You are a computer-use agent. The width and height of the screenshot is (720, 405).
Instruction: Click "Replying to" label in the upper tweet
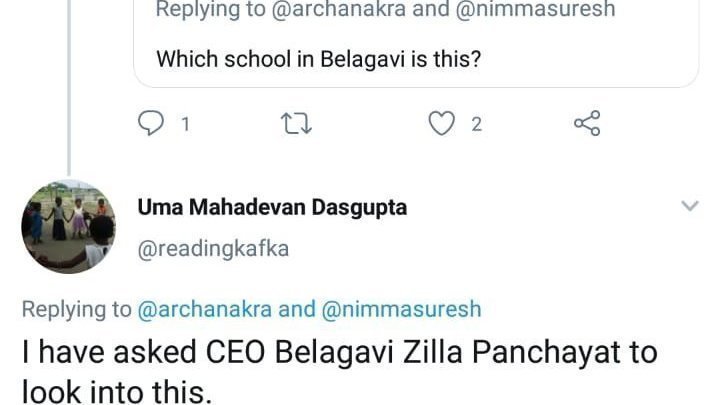(212, 10)
